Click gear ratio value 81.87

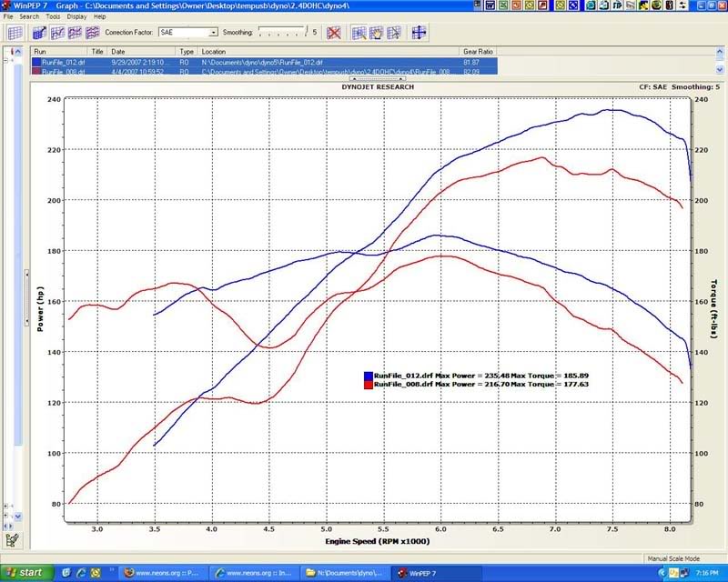470,62
